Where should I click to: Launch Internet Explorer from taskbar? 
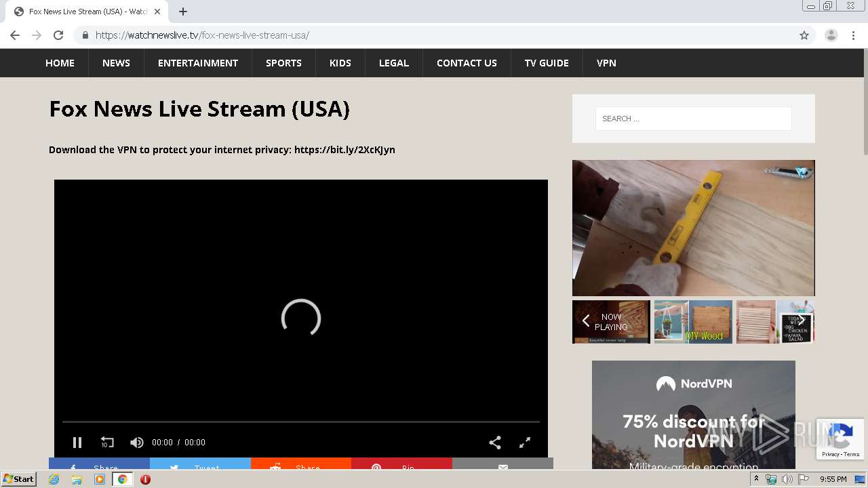pos(54,479)
